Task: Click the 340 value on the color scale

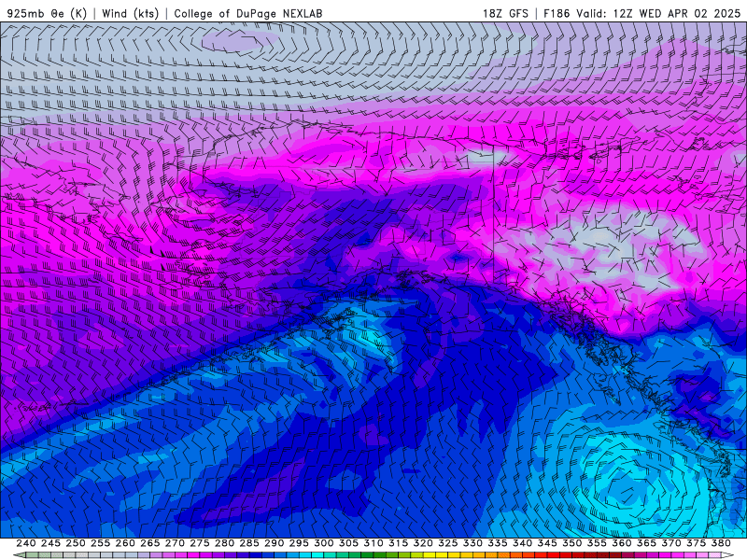Action: tap(522, 543)
